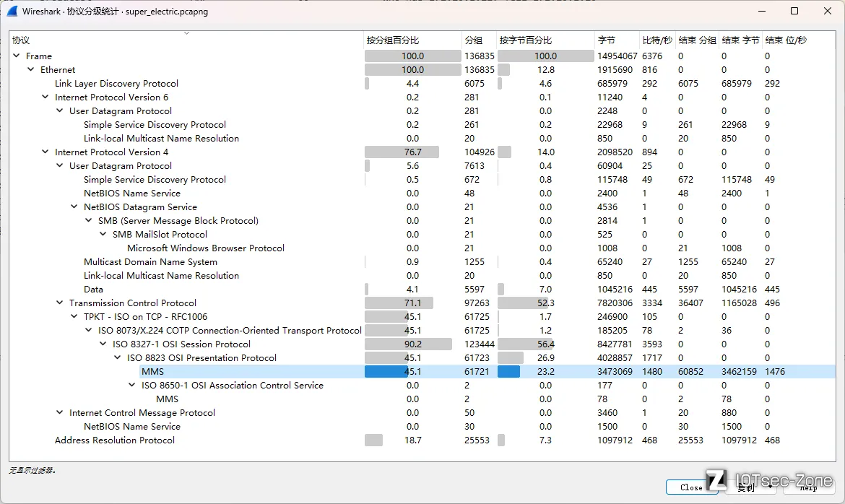The image size is (845, 504).
Task: Collapse the Frame tree node
Action: click(x=16, y=56)
